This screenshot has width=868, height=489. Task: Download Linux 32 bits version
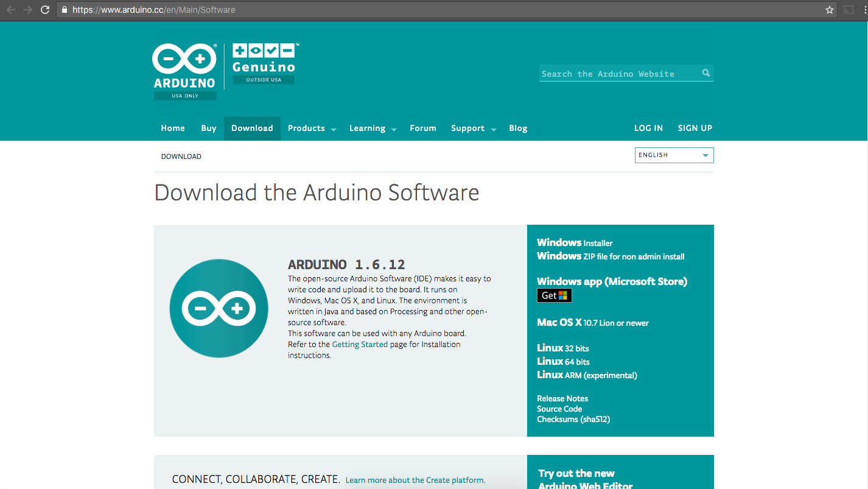(563, 348)
